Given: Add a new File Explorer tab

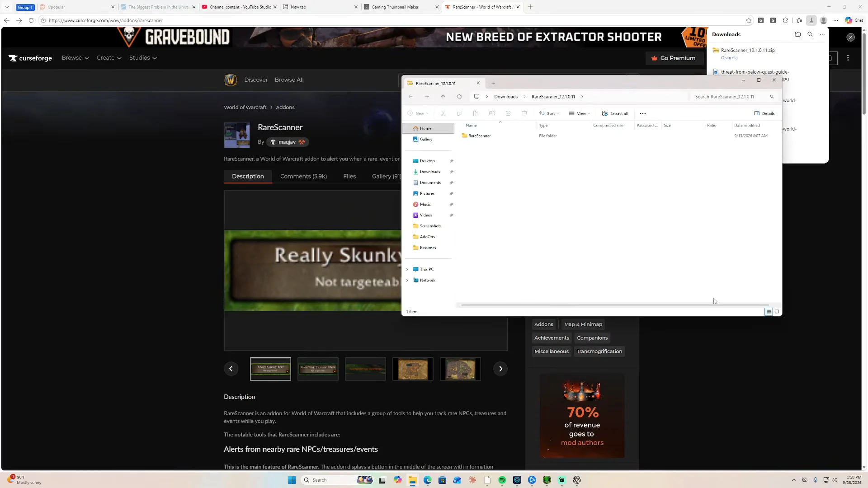Looking at the screenshot, I should pos(493,83).
